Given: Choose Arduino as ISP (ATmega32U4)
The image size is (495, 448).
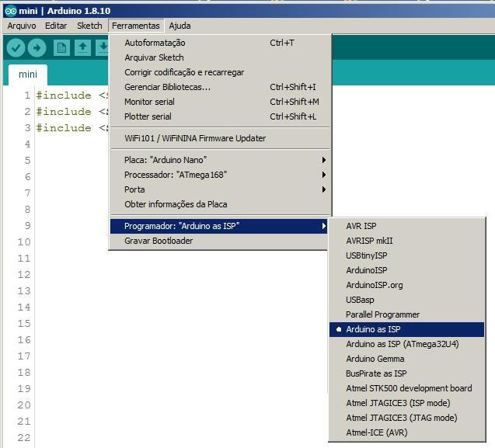Looking at the screenshot, I should point(406,344).
